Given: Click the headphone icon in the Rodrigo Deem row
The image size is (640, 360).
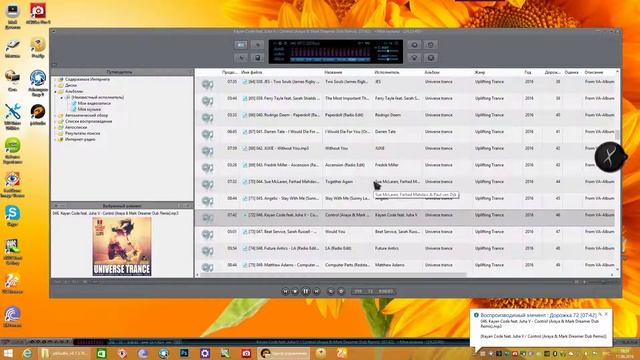Looking at the screenshot, I should pos(207,118).
